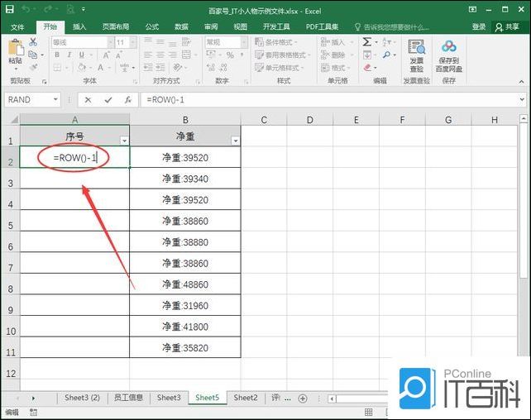Open the 公式 ribbon tab
531x420 pixels.
tap(152, 26)
